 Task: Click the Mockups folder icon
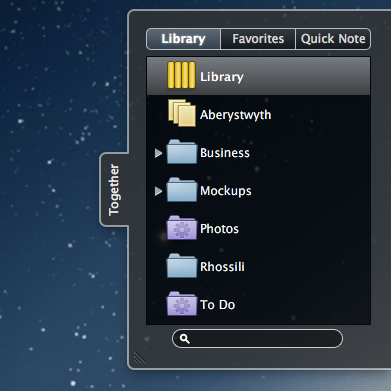[x=182, y=190]
